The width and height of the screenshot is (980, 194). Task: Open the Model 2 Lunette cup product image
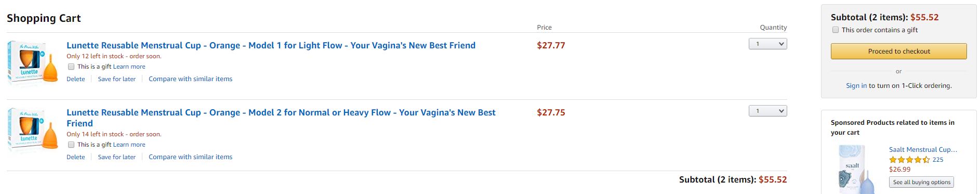[33, 130]
